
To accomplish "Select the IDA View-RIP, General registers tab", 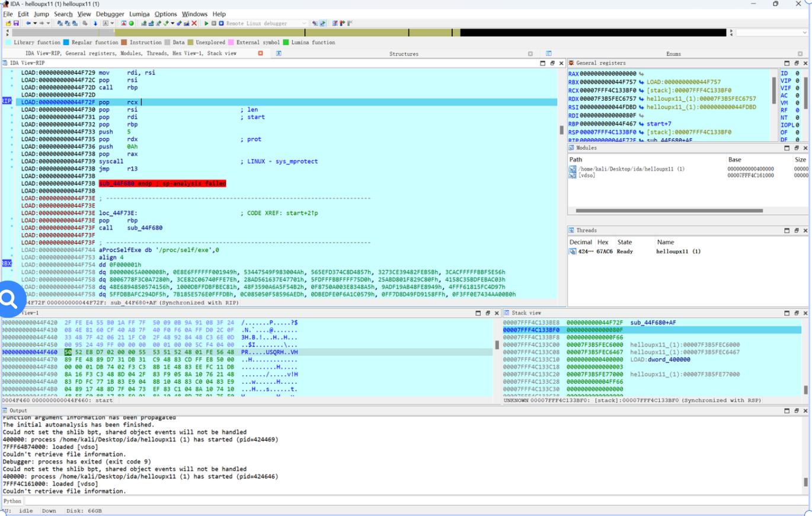I will coord(130,53).
